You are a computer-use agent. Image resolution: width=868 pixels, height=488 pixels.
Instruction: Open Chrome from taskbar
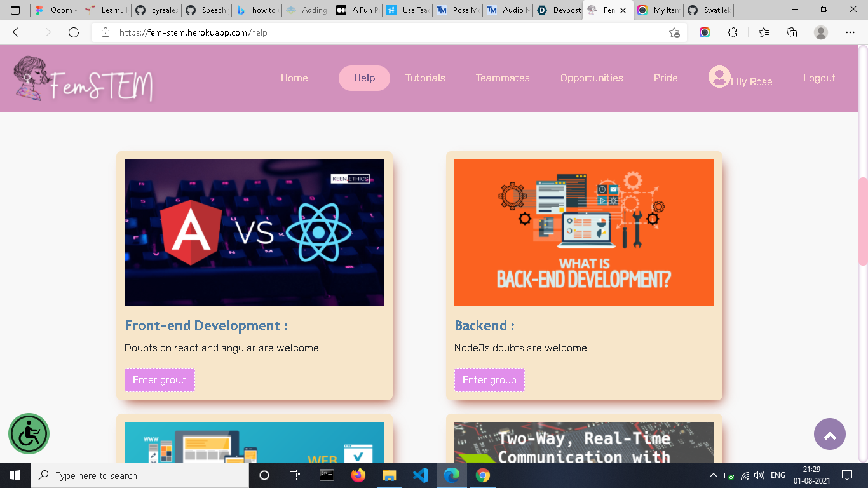[483, 475]
